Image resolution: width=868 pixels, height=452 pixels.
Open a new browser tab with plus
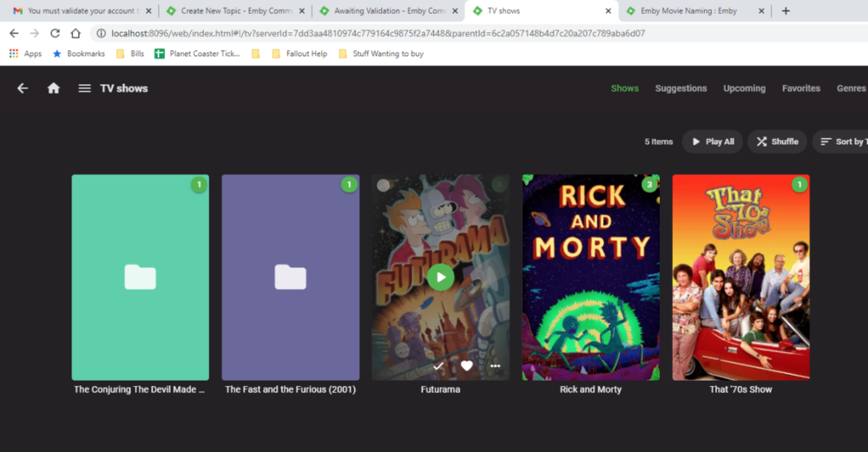pos(786,11)
